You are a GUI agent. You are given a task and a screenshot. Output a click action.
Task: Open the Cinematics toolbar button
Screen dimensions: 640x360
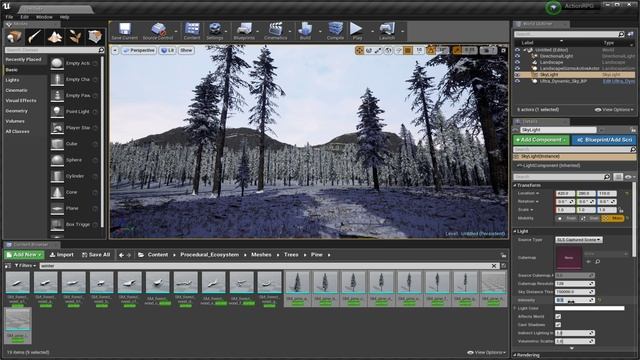[276, 31]
